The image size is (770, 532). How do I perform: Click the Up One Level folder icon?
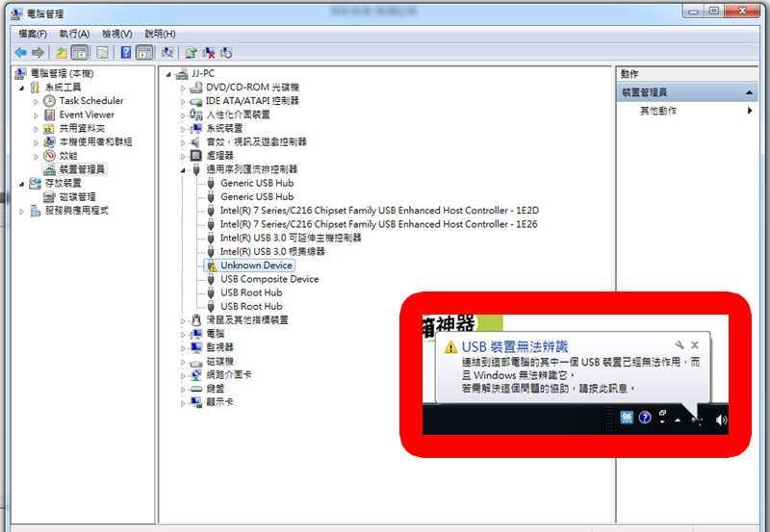(61, 53)
